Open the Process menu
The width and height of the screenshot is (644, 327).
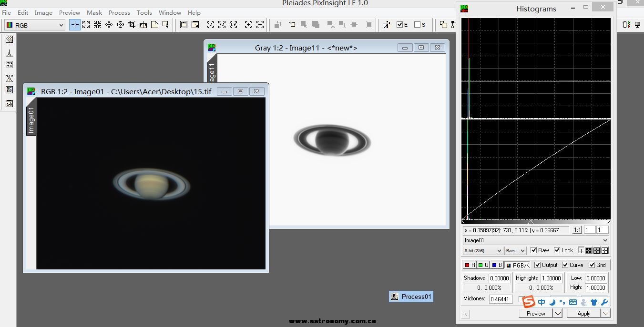tap(119, 12)
